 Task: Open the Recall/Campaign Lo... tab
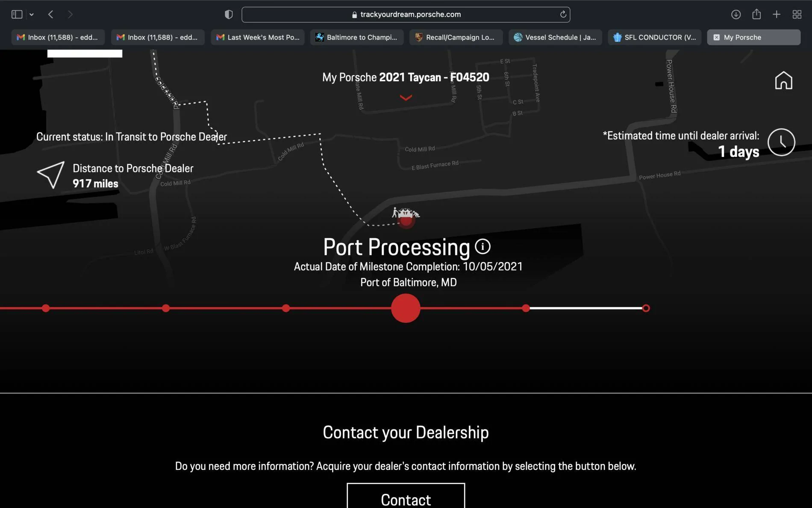coord(456,37)
